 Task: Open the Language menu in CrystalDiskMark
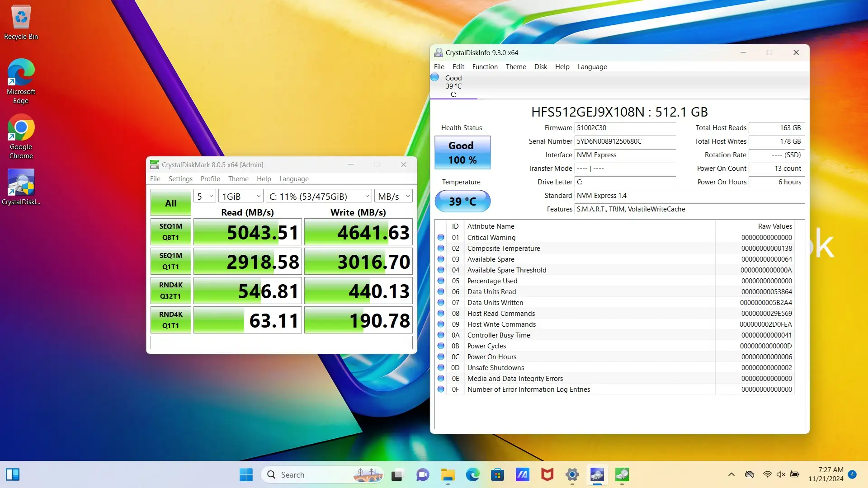(294, 178)
